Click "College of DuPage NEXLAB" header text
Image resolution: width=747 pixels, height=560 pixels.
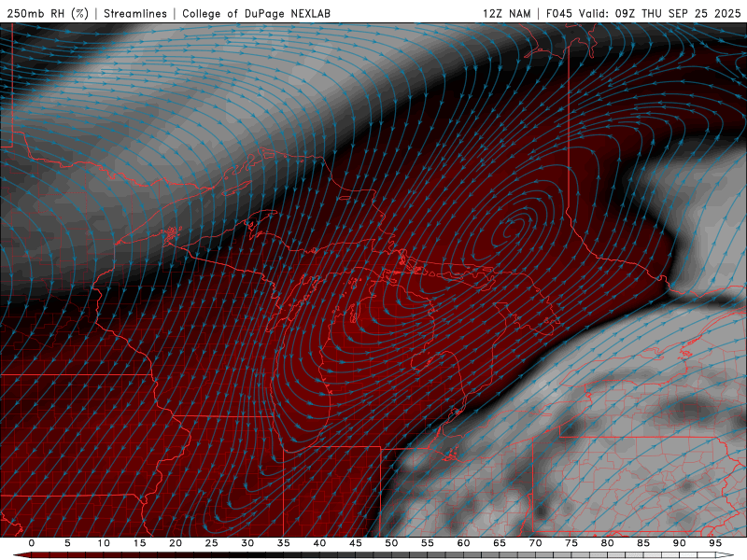(x=256, y=14)
